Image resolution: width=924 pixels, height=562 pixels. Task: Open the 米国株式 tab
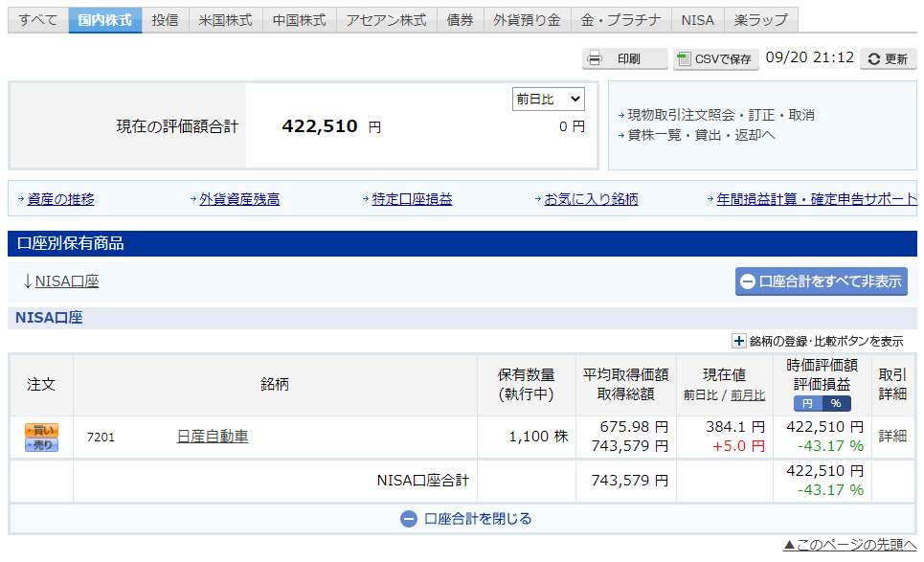225,20
